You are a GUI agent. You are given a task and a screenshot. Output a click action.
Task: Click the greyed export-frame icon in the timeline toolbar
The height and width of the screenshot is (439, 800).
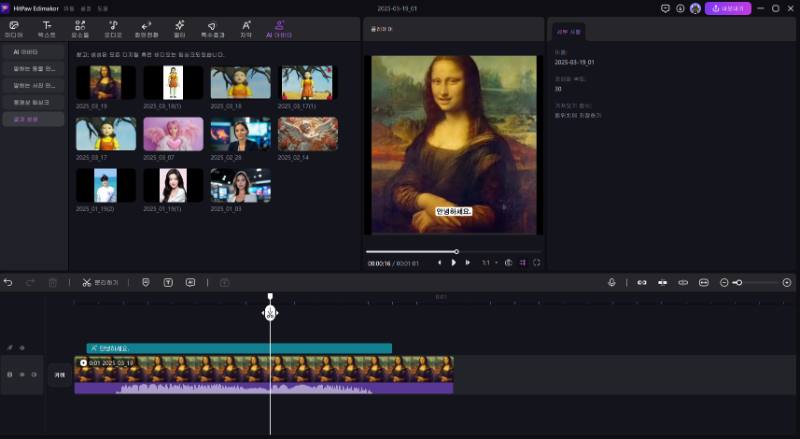click(224, 282)
